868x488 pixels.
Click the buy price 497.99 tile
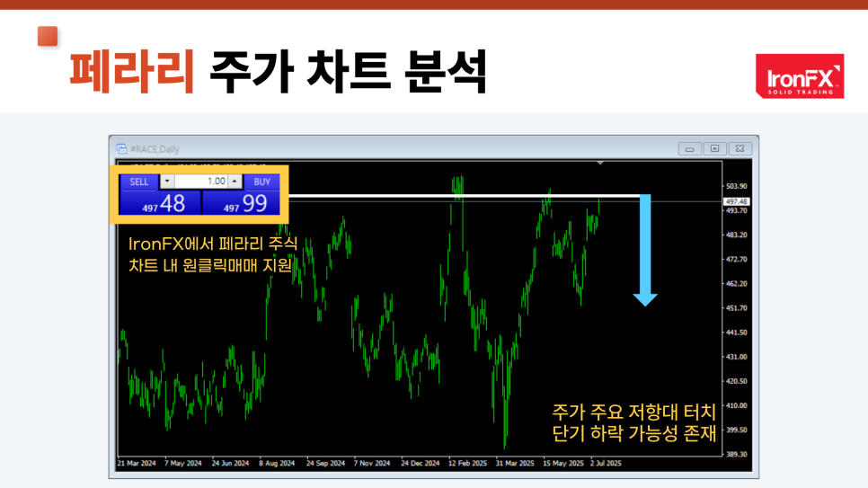(x=240, y=203)
